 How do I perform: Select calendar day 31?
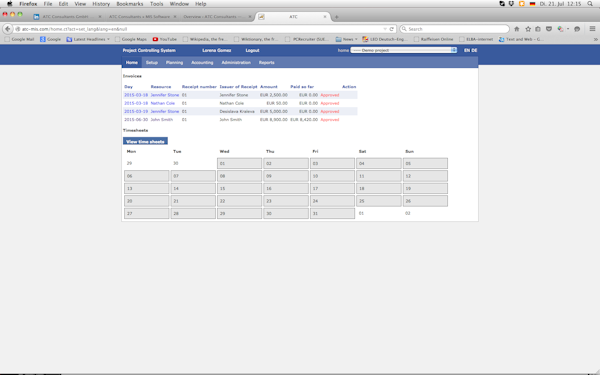click(x=333, y=214)
